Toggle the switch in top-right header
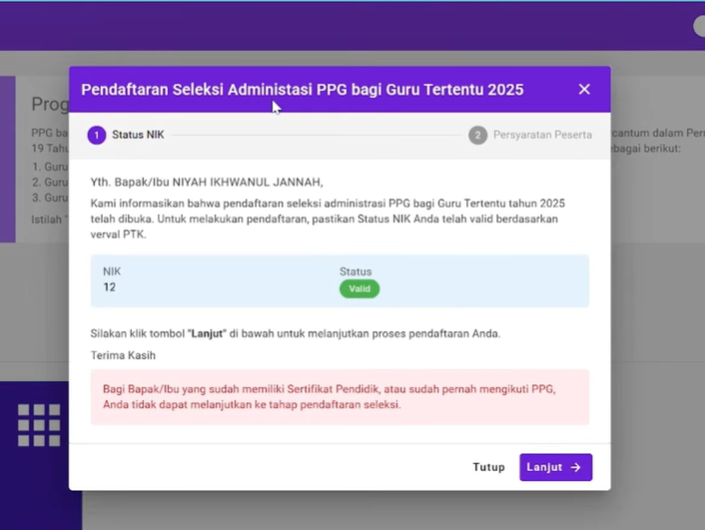705x530 pixels. [x=699, y=27]
